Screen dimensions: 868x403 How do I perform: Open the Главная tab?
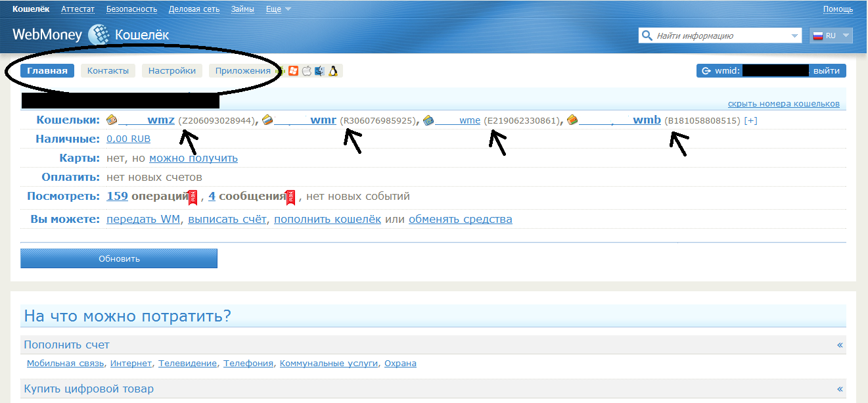coord(47,71)
